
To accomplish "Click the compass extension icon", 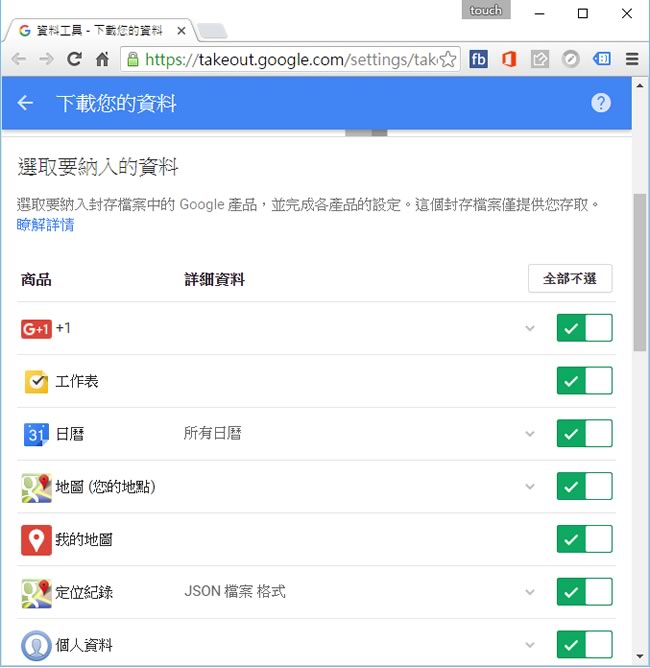I will point(570,59).
